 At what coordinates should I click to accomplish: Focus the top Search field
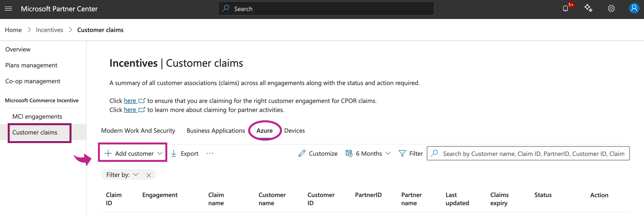point(326,9)
